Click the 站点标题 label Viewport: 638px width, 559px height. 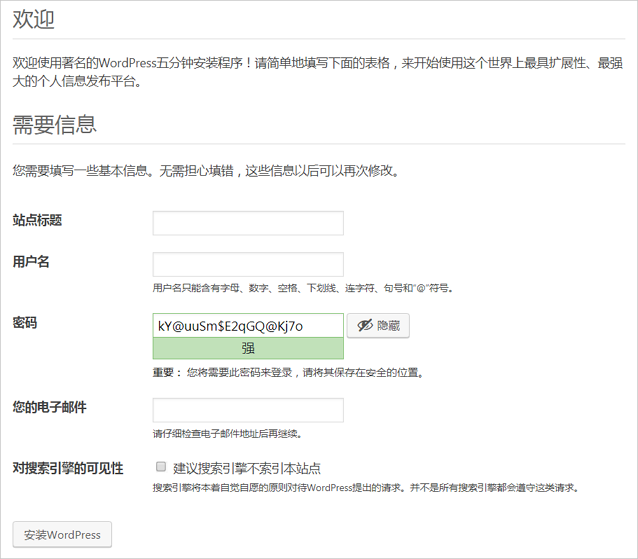37,220
